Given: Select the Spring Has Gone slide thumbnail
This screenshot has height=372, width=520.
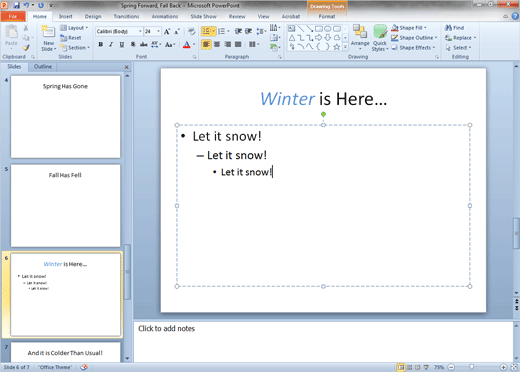Looking at the screenshot, I should click(65, 117).
